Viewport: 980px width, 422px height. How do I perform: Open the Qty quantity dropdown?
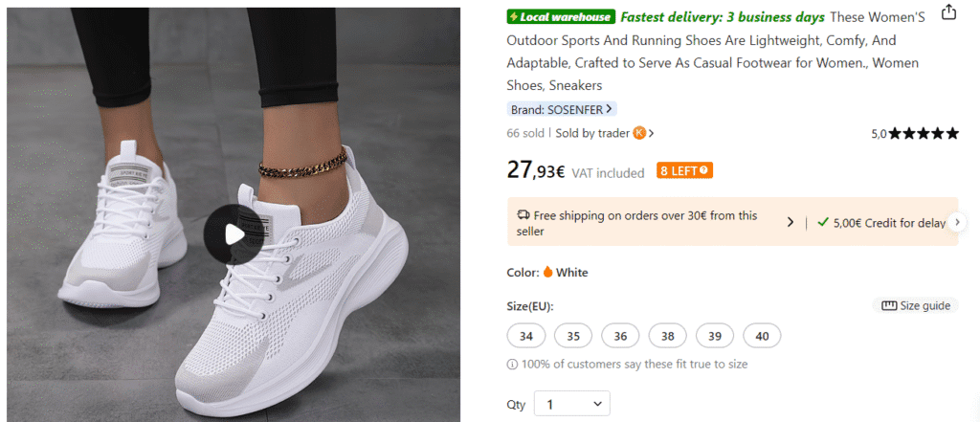point(571,405)
